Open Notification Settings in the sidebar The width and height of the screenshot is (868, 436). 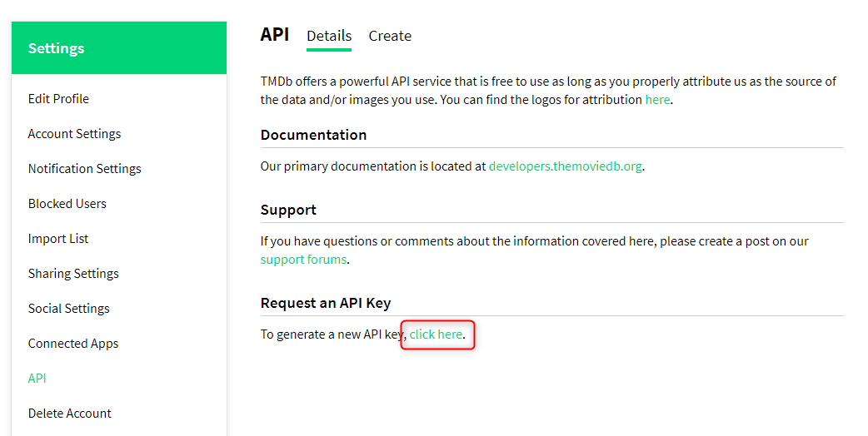point(84,169)
